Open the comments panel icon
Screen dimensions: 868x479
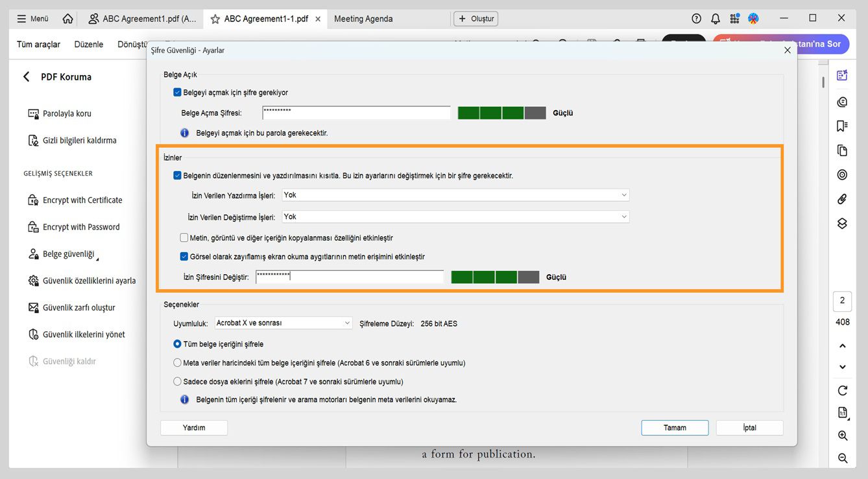pos(842,102)
